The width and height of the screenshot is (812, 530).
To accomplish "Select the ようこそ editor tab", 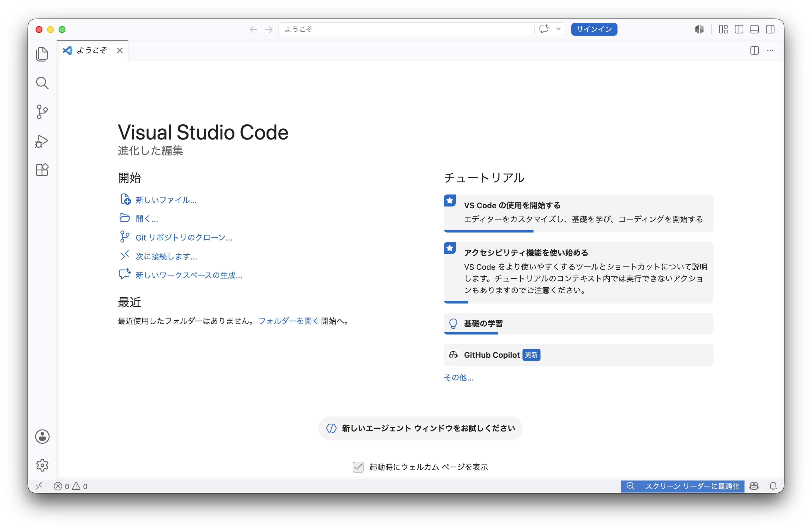I will (92, 50).
